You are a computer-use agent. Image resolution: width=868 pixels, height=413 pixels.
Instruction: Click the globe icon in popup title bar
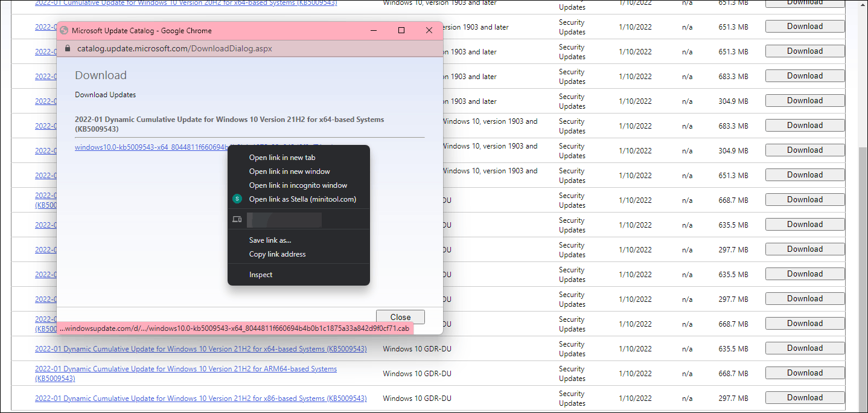tap(64, 30)
